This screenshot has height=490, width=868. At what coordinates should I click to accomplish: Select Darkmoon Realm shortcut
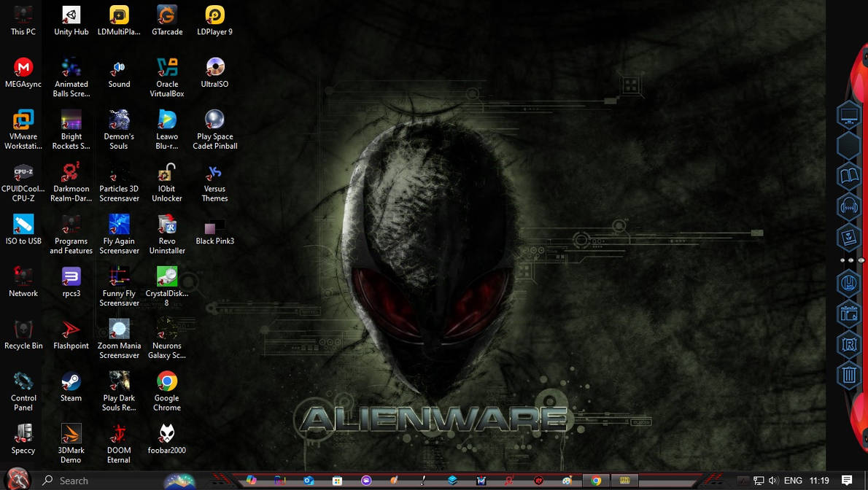click(71, 182)
